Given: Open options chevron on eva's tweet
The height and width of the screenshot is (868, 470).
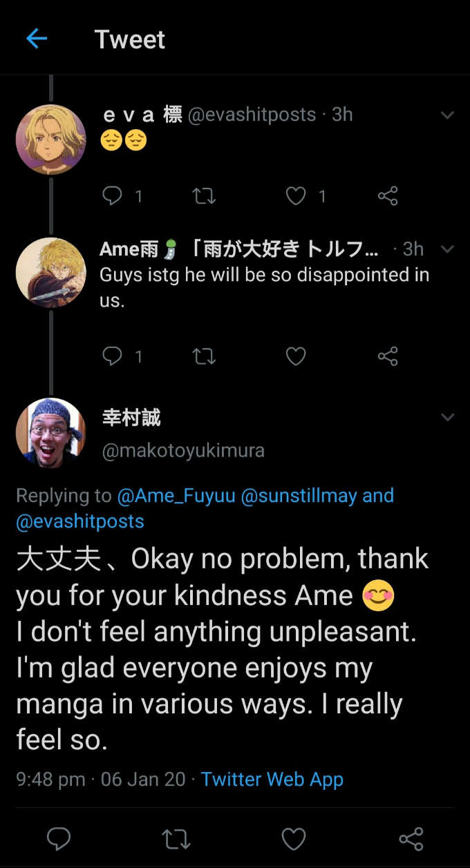Looking at the screenshot, I should pyautogui.click(x=447, y=115).
